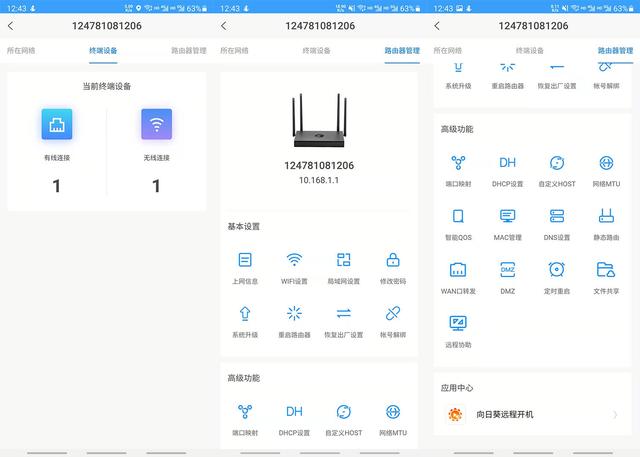Open 网络MTU in the right screen
The width and height of the screenshot is (640, 457).
pos(607,171)
